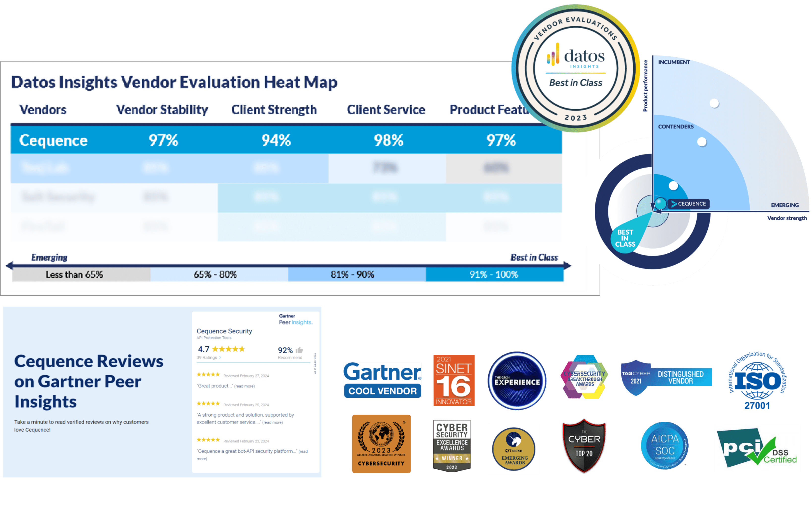The width and height of the screenshot is (812, 508).
Task: Click the INCUMBENT zone label
Action: click(x=674, y=62)
